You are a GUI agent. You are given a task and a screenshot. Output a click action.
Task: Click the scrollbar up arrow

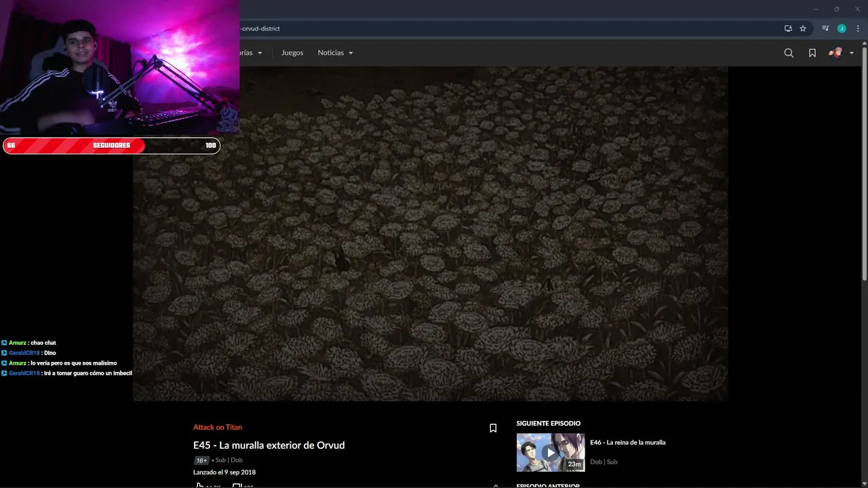tap(864, 43)
